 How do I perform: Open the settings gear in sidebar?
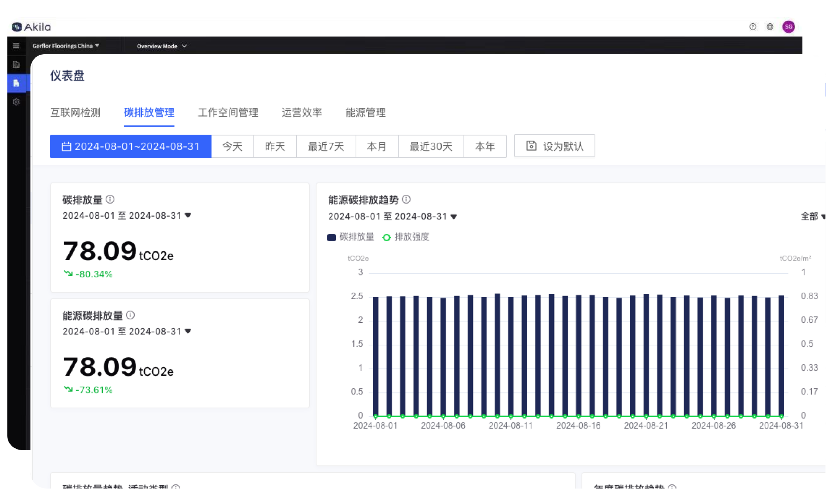tap(16, 102)
